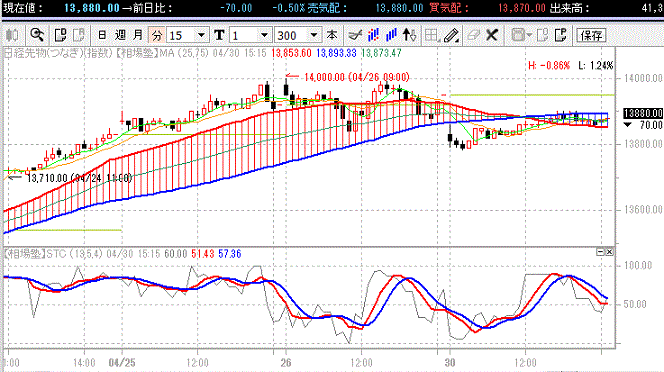Click the red MA value 13,853.60
Screen dimensions: 664x372
coord(291,53)
